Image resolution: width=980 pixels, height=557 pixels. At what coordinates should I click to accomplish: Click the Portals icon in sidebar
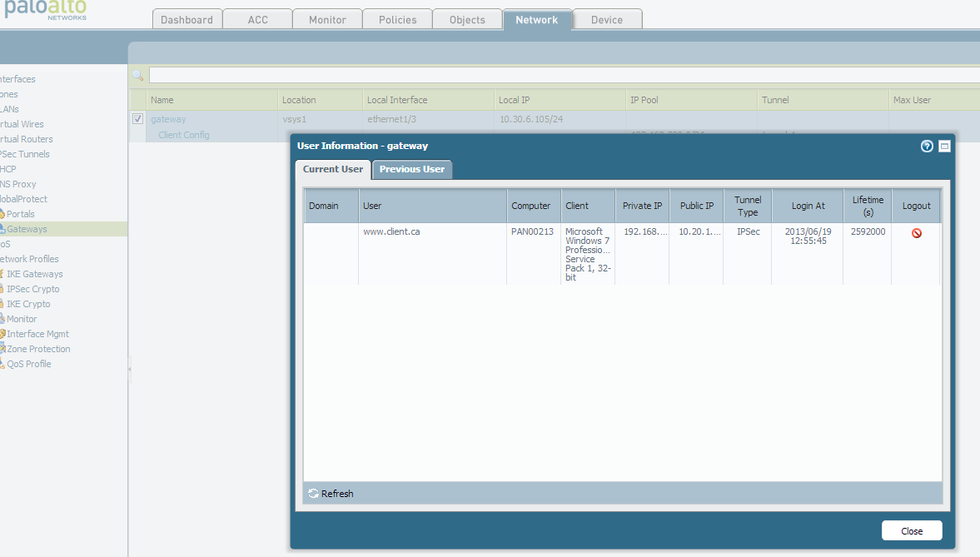(x=2, y=214)
